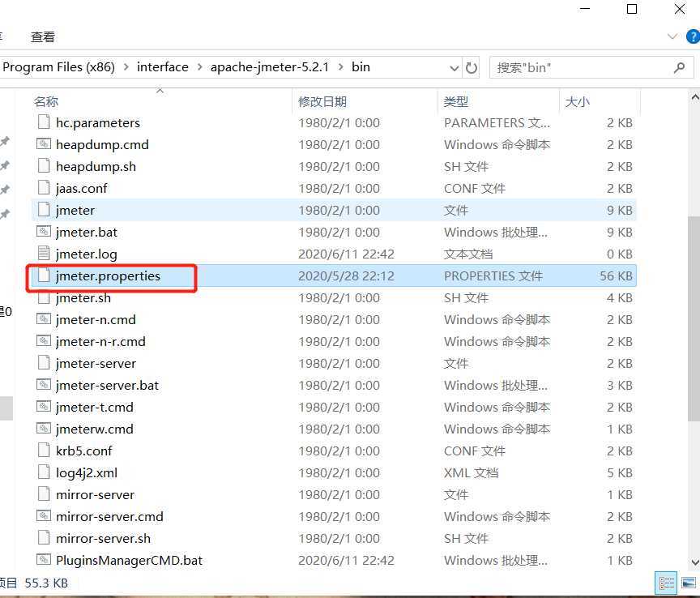The height and width of the screenshot is (598, 700).
Task: Click the log4j2.xml file icon
Action: (x=44, y=472)
